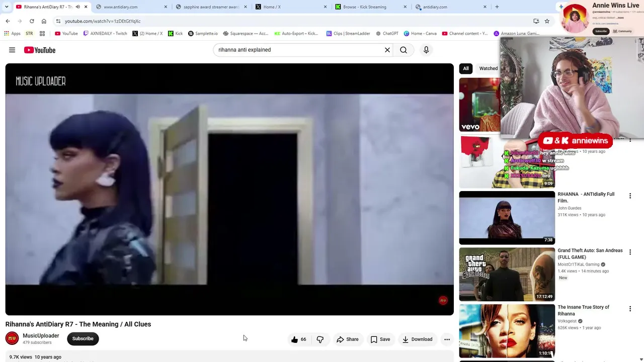Open the MusicUploader channel name link
Viewport: 644px width, 362px height.
tap(41, 336)
